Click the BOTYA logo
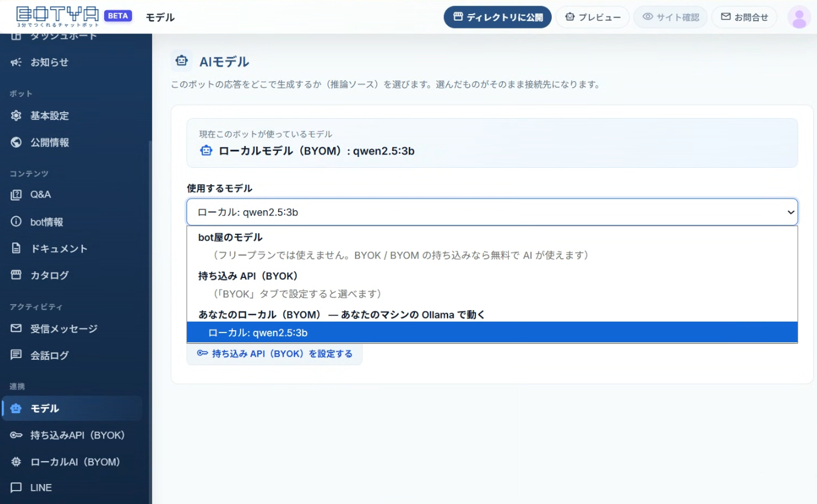 [x=58, y=16]
